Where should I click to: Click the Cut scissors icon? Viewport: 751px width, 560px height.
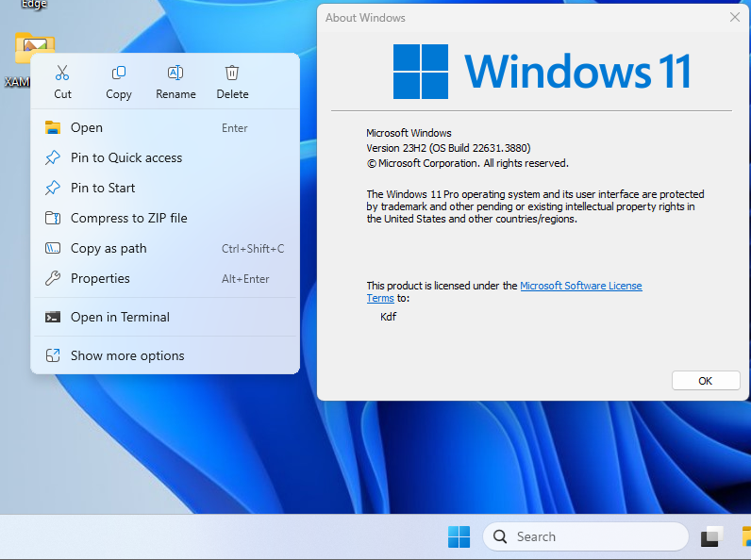62,73
